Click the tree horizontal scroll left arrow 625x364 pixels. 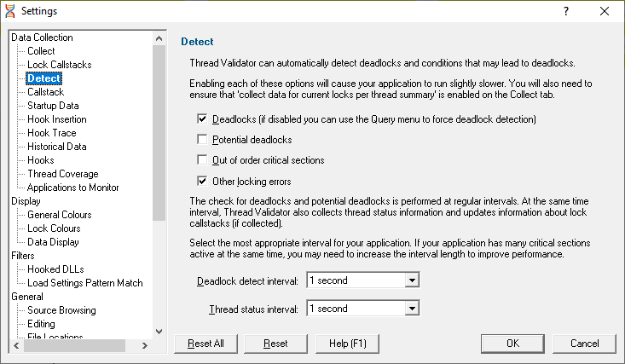(16, 345)
